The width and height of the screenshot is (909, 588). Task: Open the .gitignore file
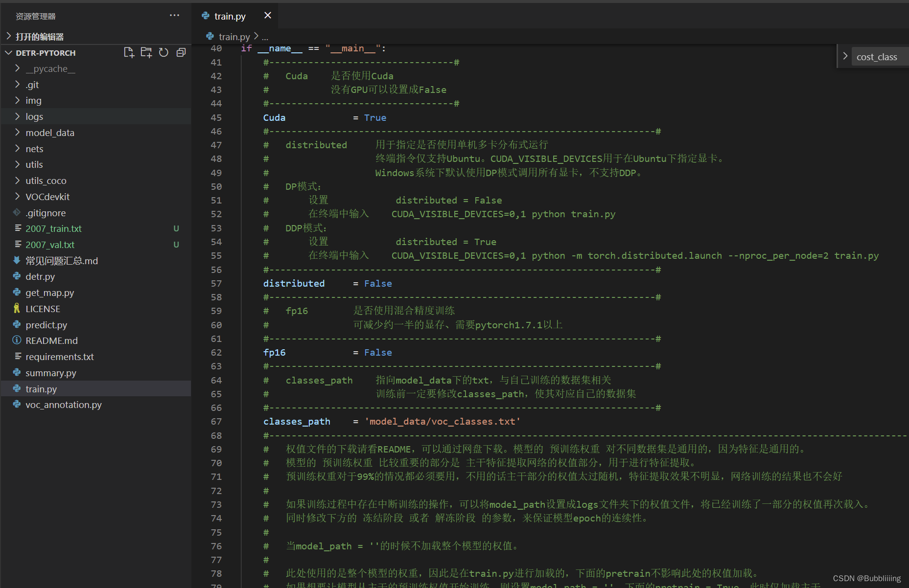[95, 213]
